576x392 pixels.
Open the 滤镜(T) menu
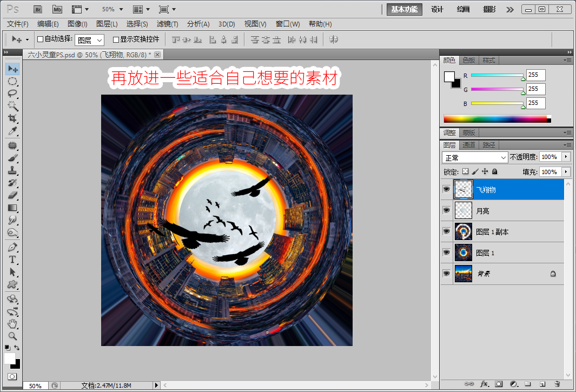(x=167, y=24)
